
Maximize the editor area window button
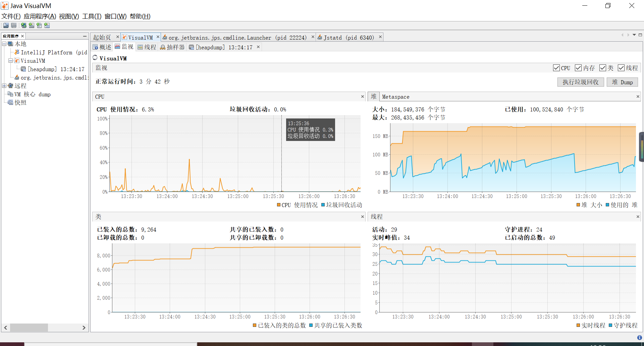[x=640, y=35]
